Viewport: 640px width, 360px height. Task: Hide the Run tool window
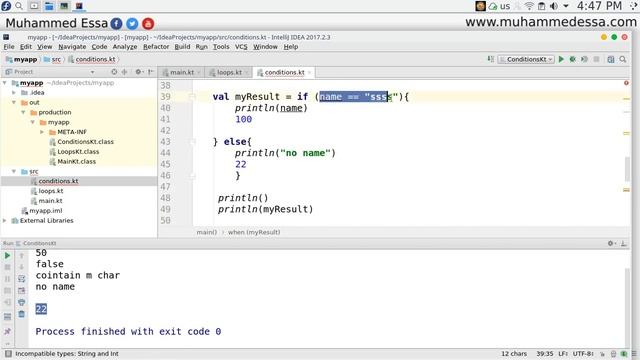point(624,243)
